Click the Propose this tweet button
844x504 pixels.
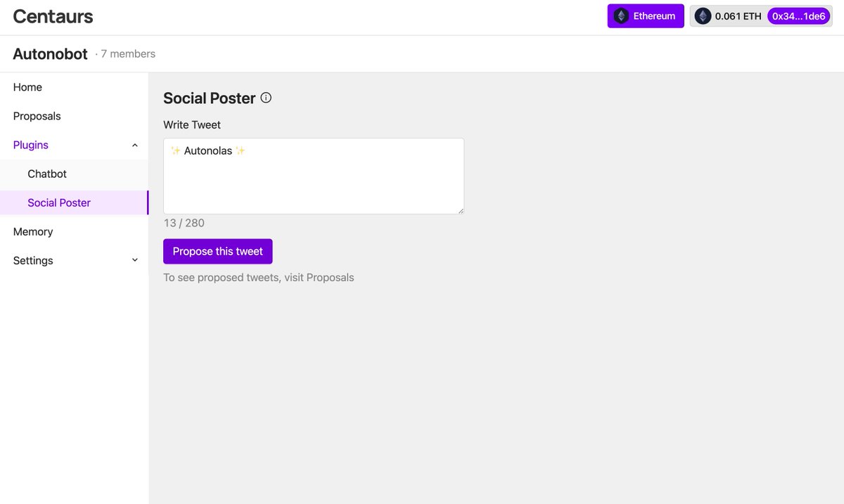(x=218, y=252)
